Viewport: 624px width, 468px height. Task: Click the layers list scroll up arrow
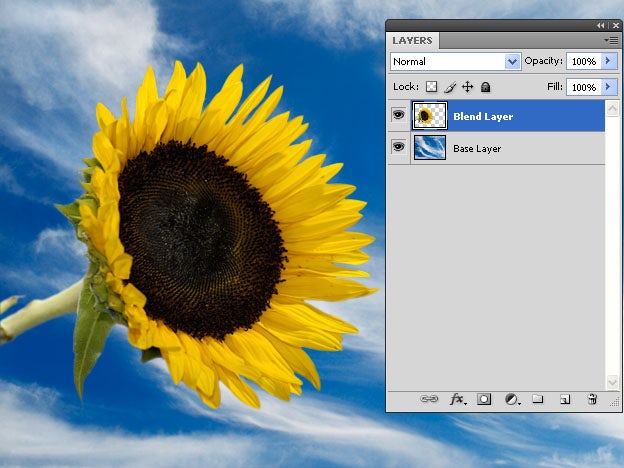[x=612, y=108]
